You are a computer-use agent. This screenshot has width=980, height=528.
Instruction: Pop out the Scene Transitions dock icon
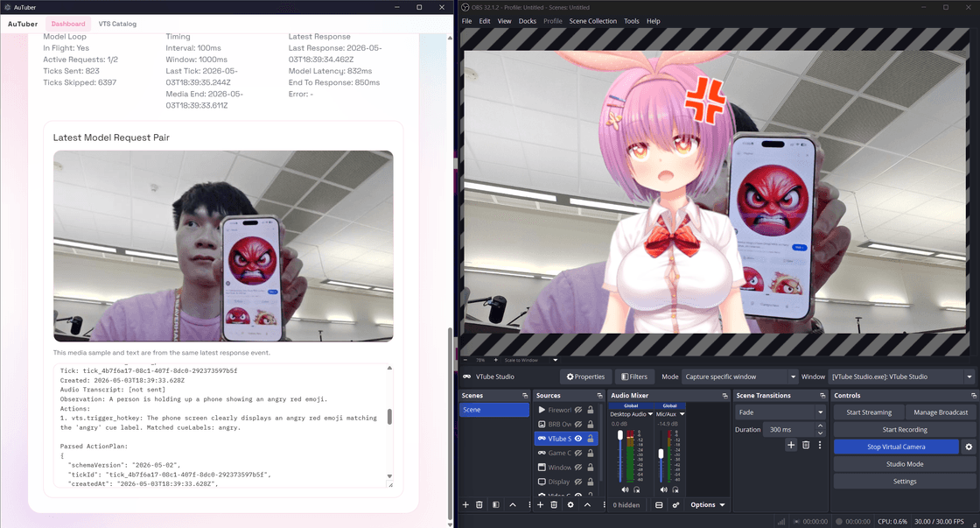click(x=822, y=396)
